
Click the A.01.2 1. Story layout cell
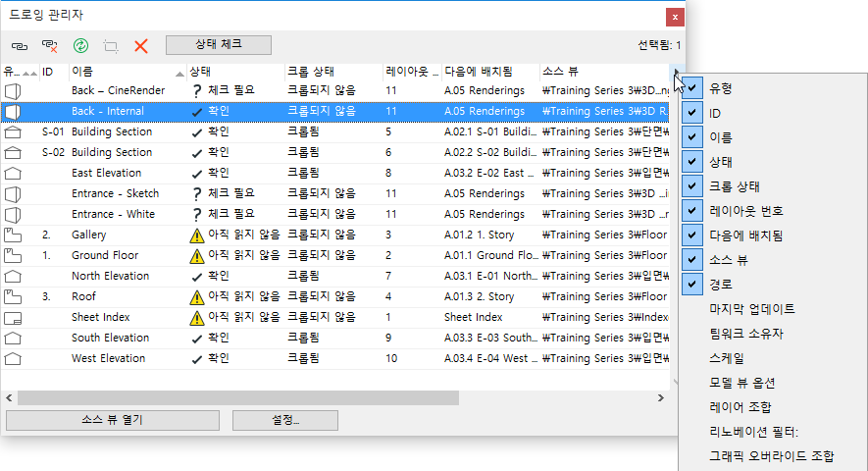pyautogui.click(x=479, y=235)
